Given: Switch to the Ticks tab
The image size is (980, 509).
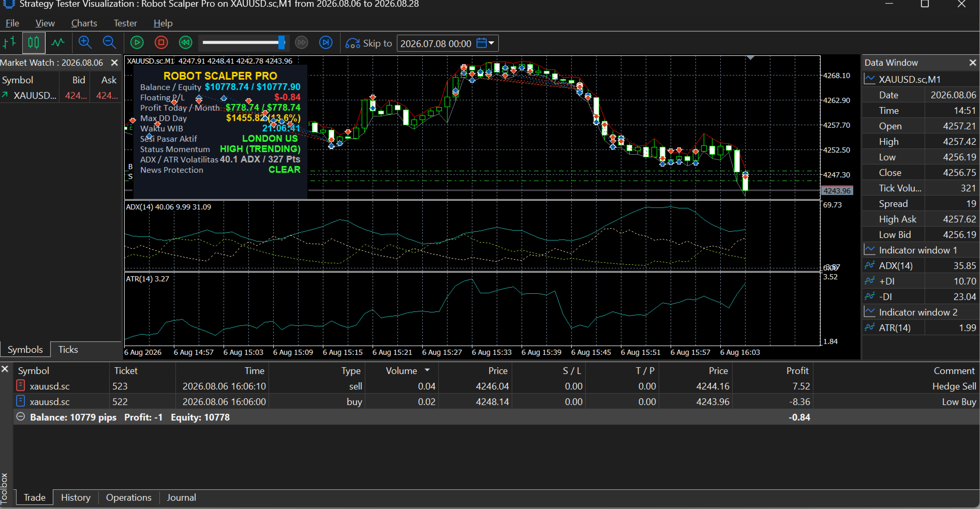Looking at the screenshot, I should (68, 350).
